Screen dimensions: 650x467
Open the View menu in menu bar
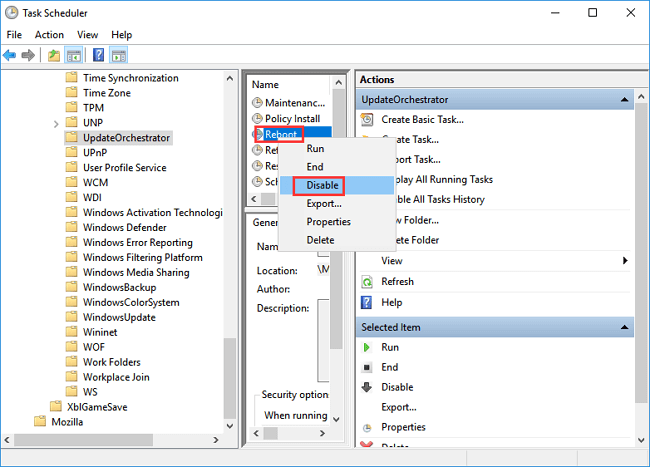pyautogui.click(x=87, y=35)
